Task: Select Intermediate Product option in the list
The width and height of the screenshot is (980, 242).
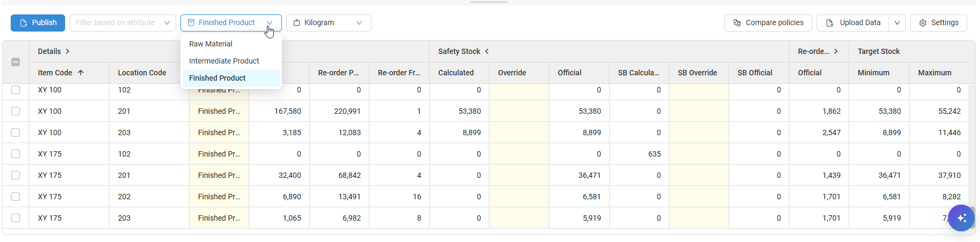Action: coord(224,61)
